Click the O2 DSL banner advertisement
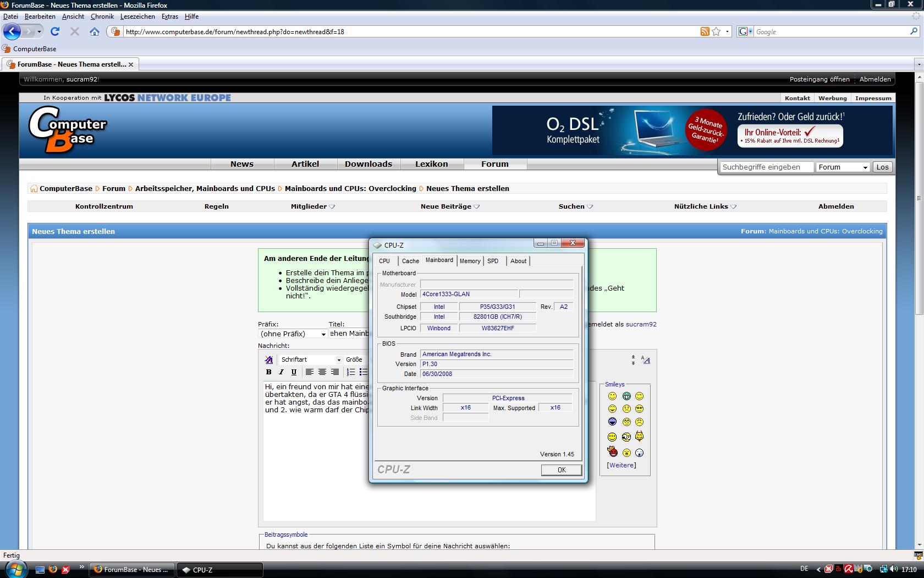924x578 pixels. [692, 130]
